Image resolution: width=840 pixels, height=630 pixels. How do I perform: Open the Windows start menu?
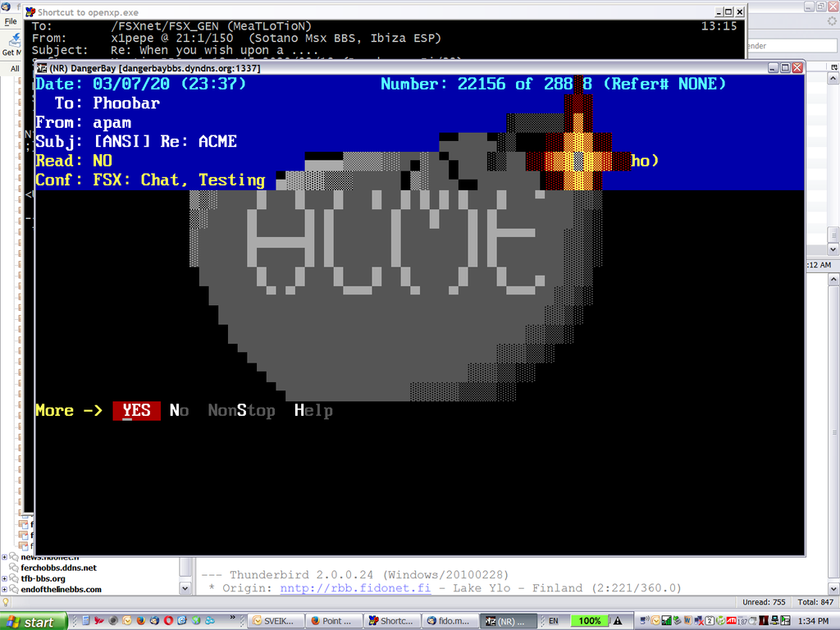tap(33, 622)
